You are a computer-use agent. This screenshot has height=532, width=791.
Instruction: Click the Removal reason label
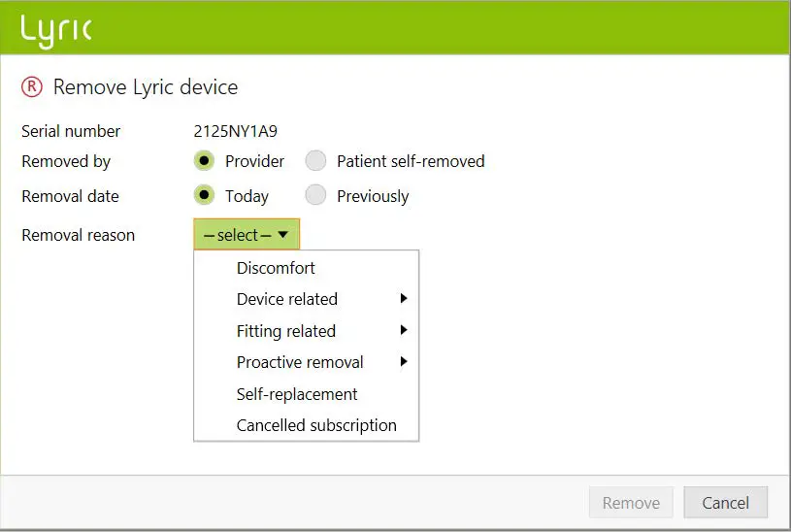coord(79,235)
